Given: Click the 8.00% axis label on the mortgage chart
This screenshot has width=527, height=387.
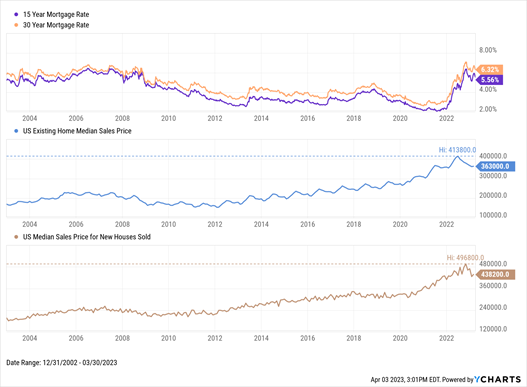Looking at the screenshot, I should tap(488, 50).
